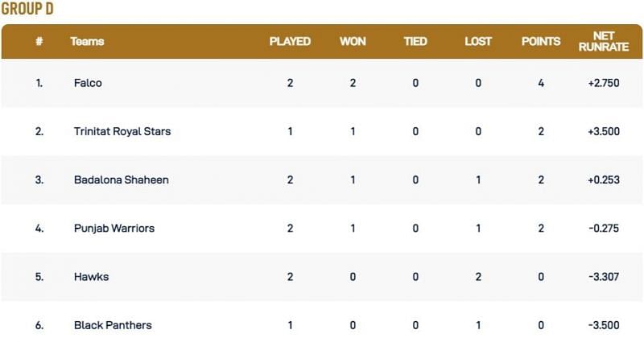Click the Falco team name
644x342 pixels.
(88, 83)
